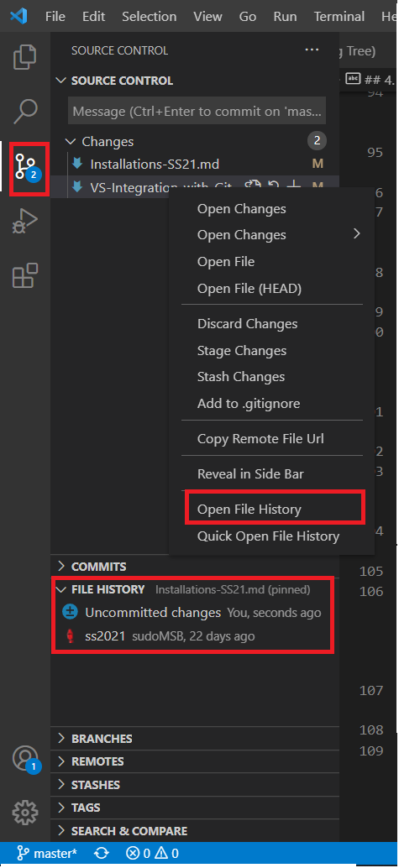Image resolution: width=399 pixels, height=868 pixels.
Task: Choose Stage Changes in context menu
Action: click(x=242, y=350)
